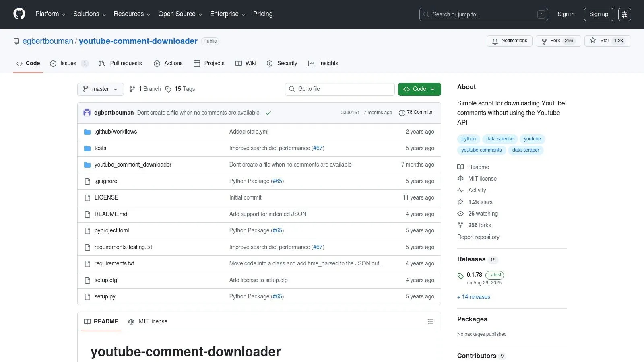Open the command palette icon in header
The height and width of the screenshot is (362, 644).
coord(624,14)
